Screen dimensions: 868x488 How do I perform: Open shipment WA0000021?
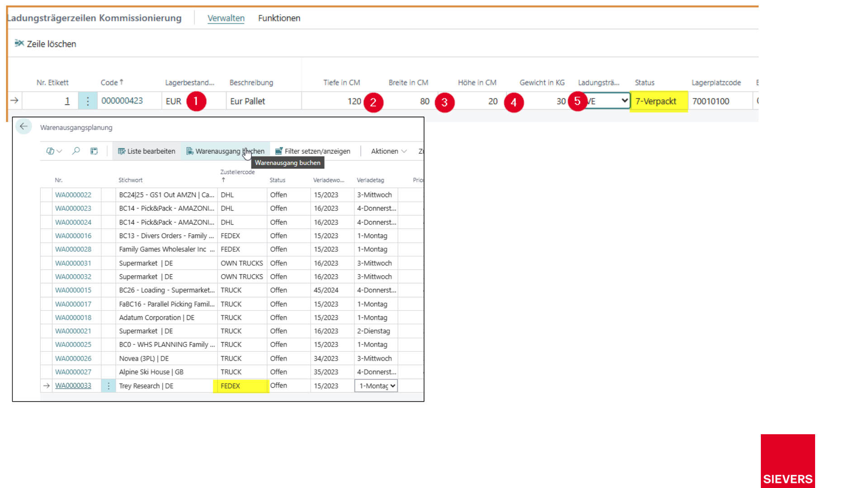point(73,331)
